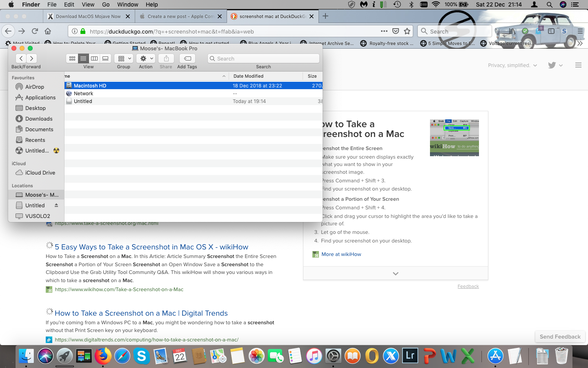Open Internet Archive bookmark
Image resolution: width=588 pixels, height=368 pixels.
point(327,43)
